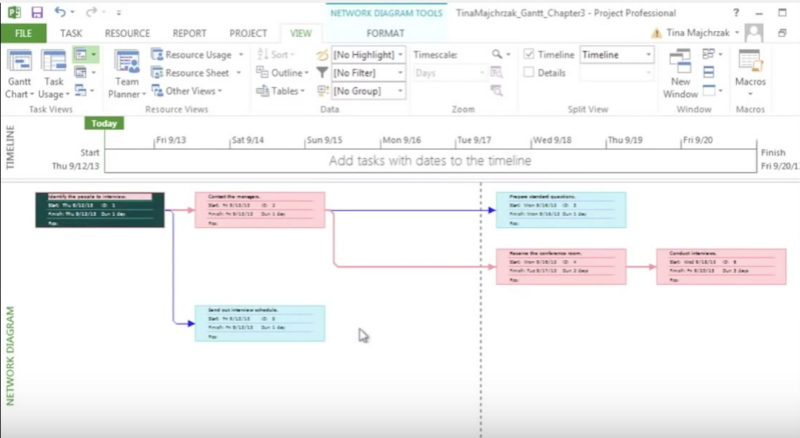Viewport: 800px width, 438px height.
Task: Click the 'Add tasks with dates' timeline bar
Action: 430,161
